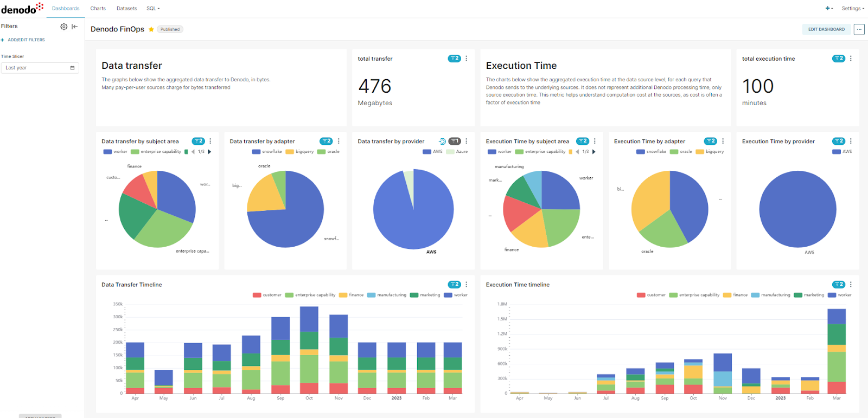Open the plus create-new dropdown
868x418 pixels.
pyautogui.click(x=829, y=9)
